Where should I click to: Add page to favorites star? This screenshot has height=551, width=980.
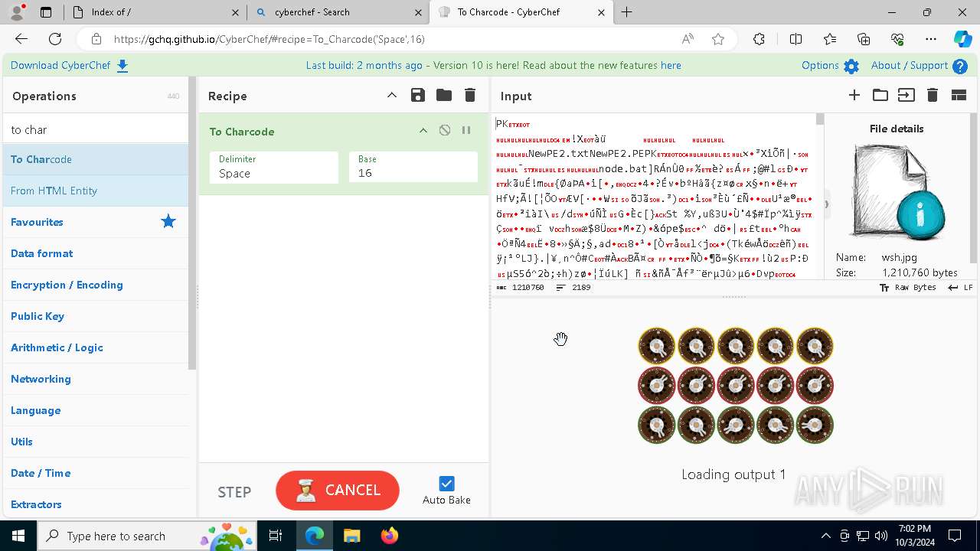pos(718,39)
